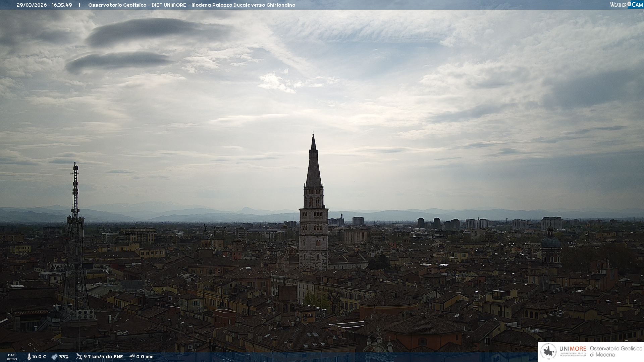Click the CAM blue badge

pos(637,5)
